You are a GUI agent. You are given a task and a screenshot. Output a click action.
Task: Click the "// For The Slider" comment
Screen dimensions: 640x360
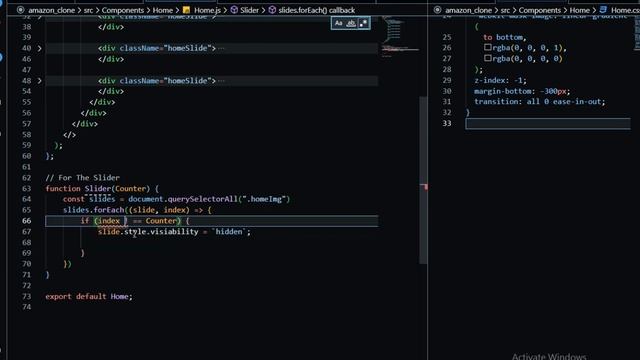82,178
